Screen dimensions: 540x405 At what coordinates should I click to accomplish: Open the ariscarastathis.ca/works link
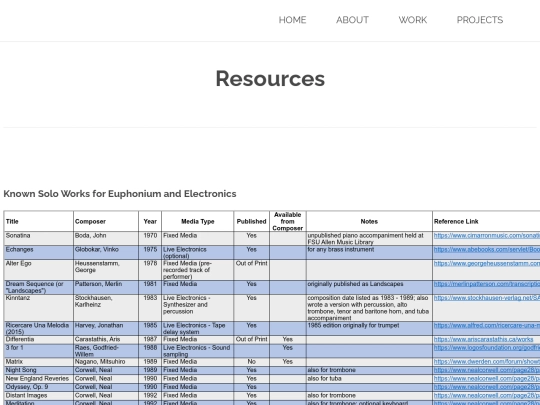pos(483,340)
